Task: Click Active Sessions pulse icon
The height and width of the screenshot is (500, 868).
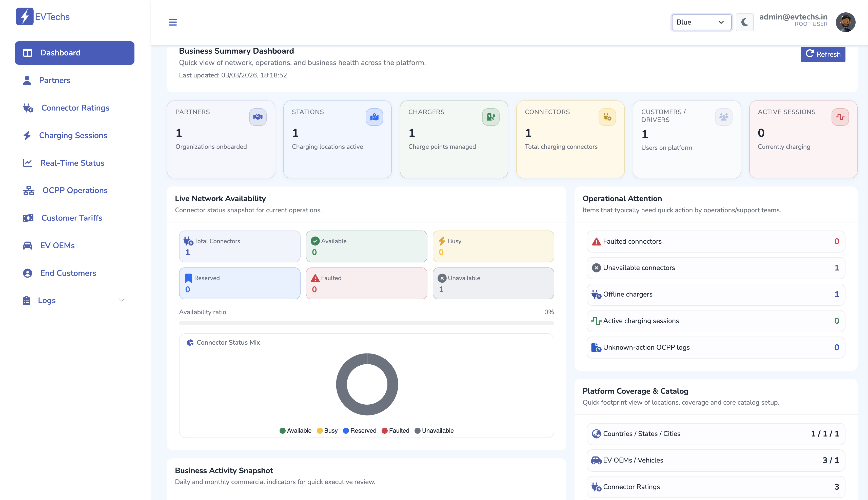Action: (x=840, y=117)
